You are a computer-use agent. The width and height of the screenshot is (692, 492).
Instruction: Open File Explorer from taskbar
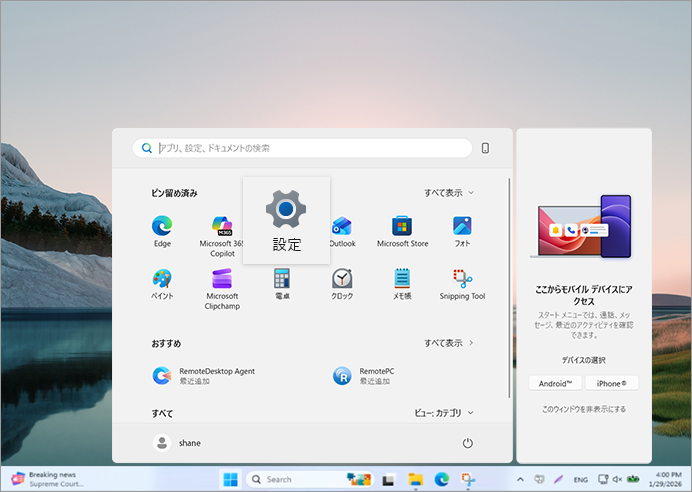pos(415,479)
